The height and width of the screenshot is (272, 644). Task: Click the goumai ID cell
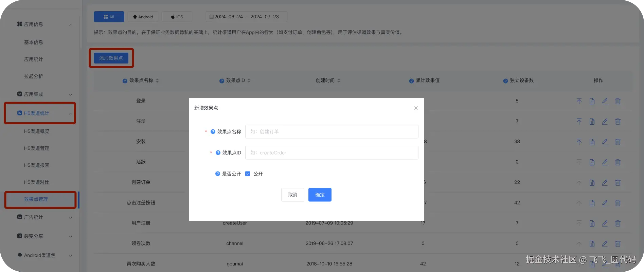[235, 264]
